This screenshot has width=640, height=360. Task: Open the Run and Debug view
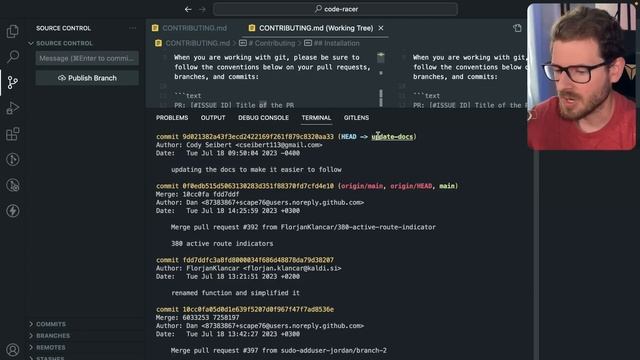coord(13,108)
